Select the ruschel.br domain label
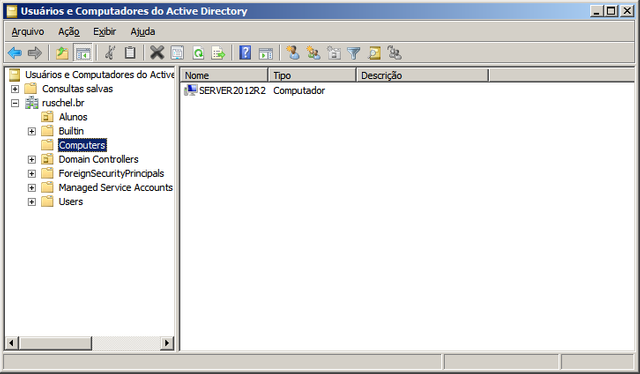Viewport: 640px width, 374px height. (63, 103)
